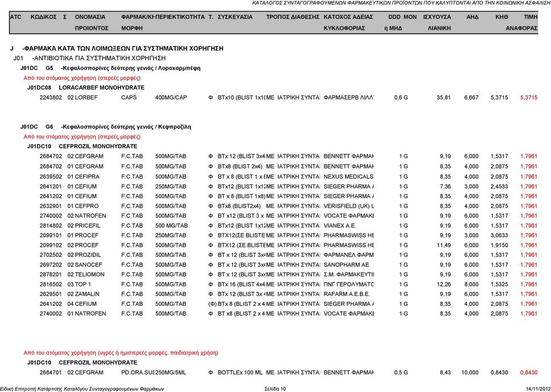Click the ΑΗΔ column header
Viewport: 551px width, 392px height.
point(472,17)
